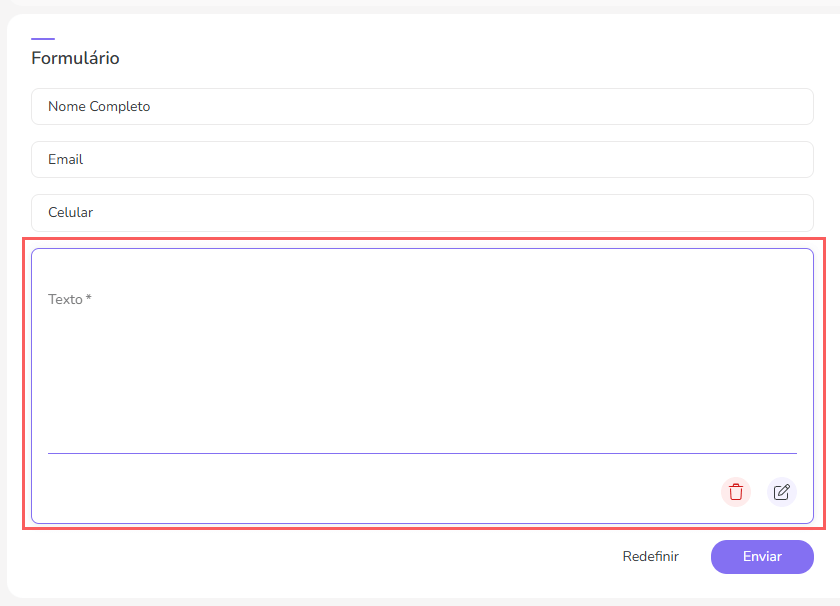Click the required asterisk beside Texto
Image resolution: width=840 pixels, height=606 pixels.
coord(89,299)
